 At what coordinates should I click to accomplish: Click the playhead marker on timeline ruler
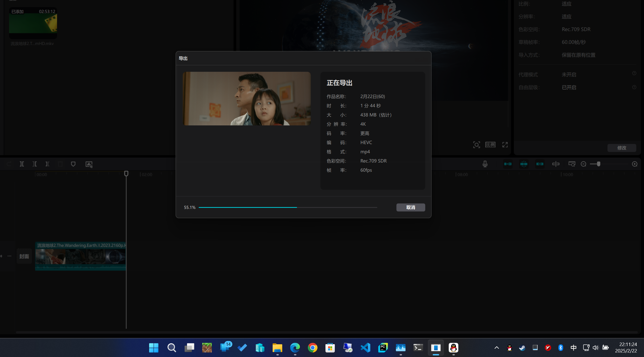coord(126,173)
